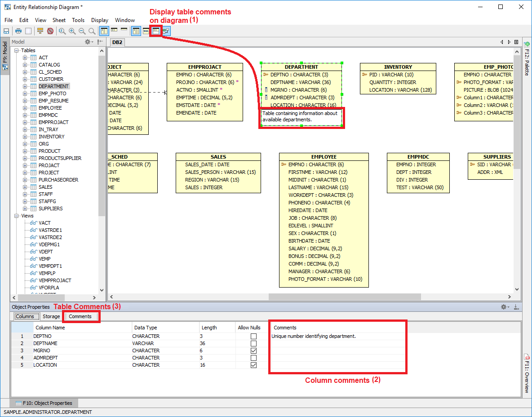Image resolution: width=532 pixels, height=417 pixels.
Task: Click the Save diagram toolbar icon
Action: point(6,31)
